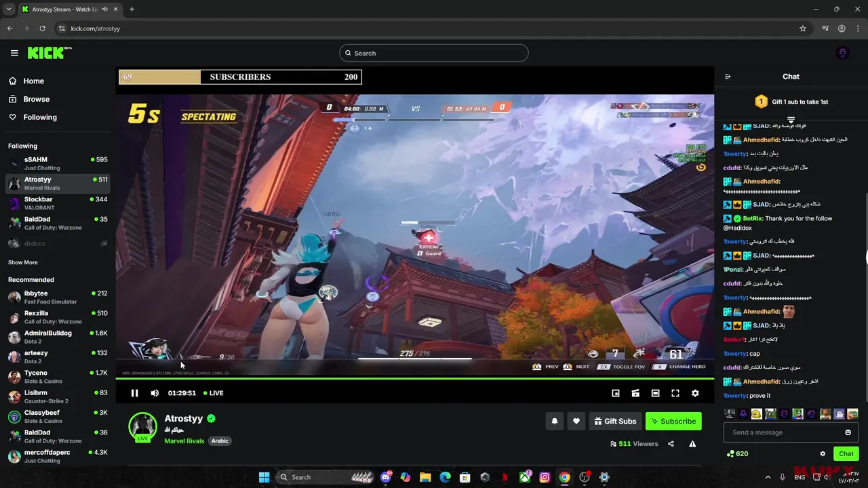
Task: Open the profile avatar at top right
Action: tap(843, 53)
